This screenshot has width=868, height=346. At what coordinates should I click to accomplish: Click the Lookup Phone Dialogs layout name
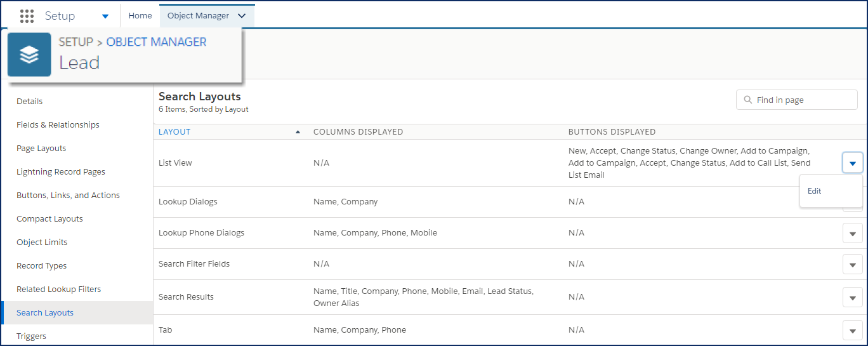coord(201,233)
